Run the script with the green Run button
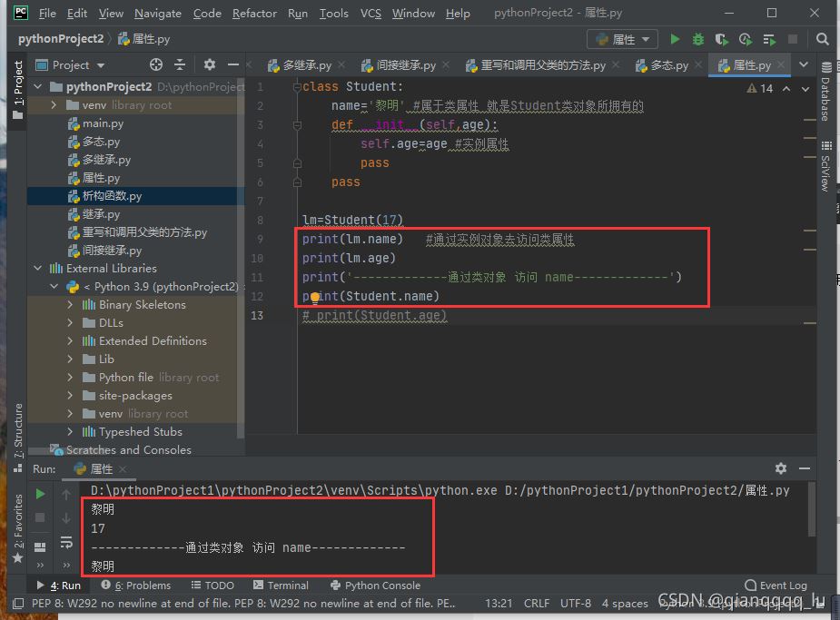840x620 pixels. click(675, 39)
